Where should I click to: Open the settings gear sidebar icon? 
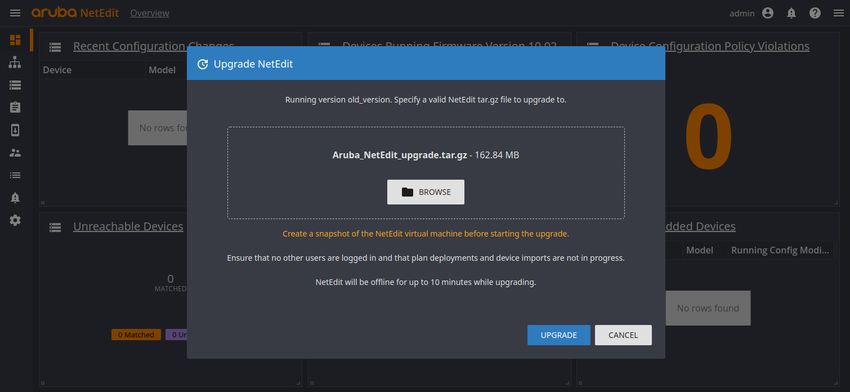tap(15, 220)
